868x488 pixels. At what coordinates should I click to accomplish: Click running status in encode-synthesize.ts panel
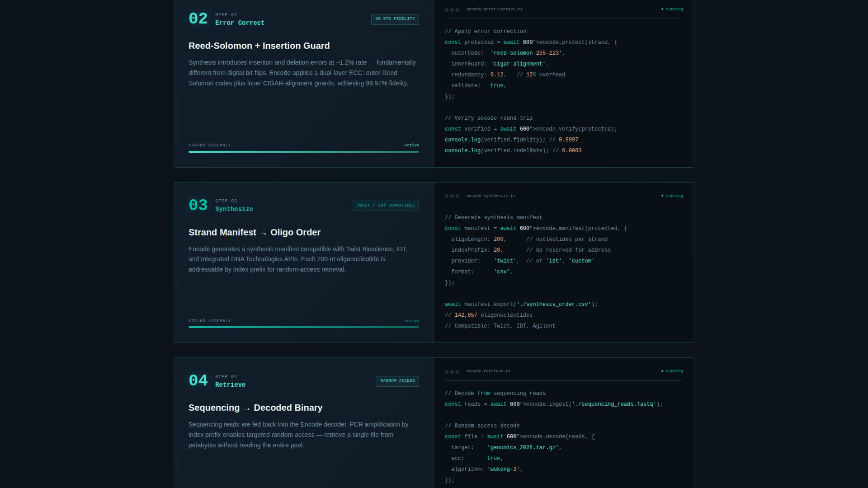point(672,196)
